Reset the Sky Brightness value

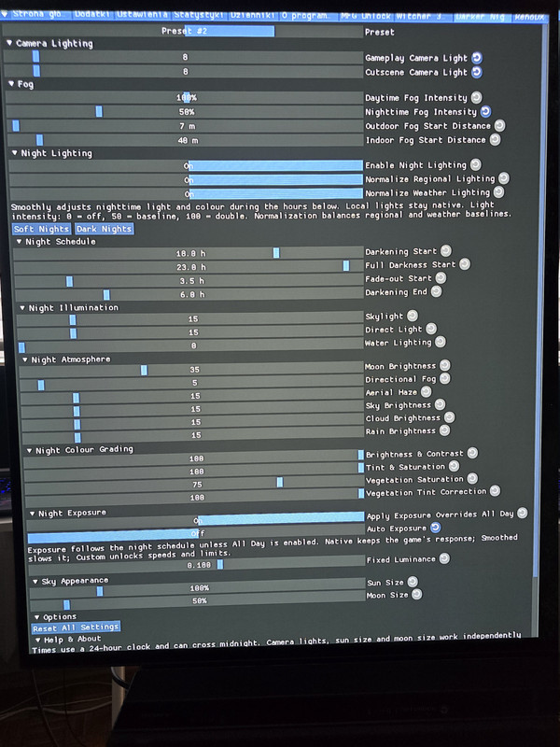point(440,405)
